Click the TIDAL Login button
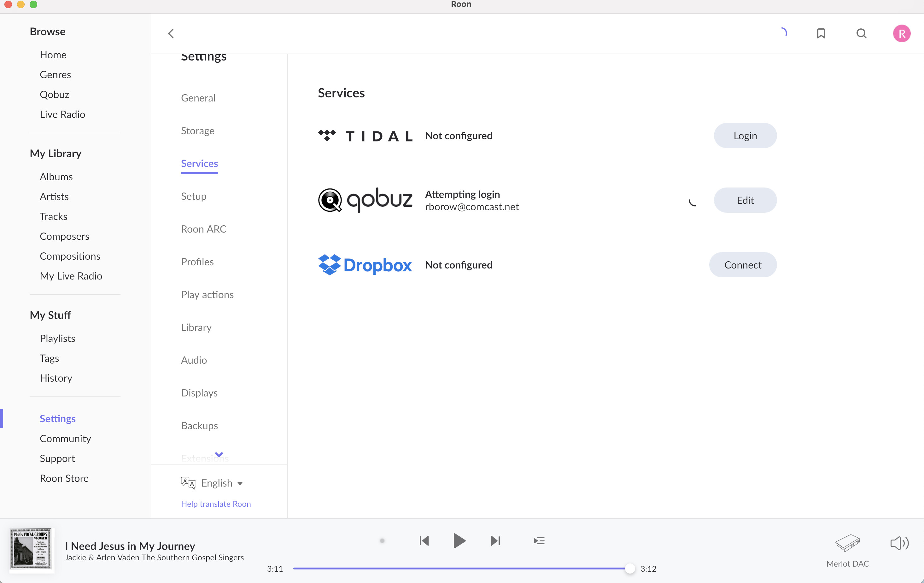This screenshot has height=583, width=924. (x=745, y=136)
